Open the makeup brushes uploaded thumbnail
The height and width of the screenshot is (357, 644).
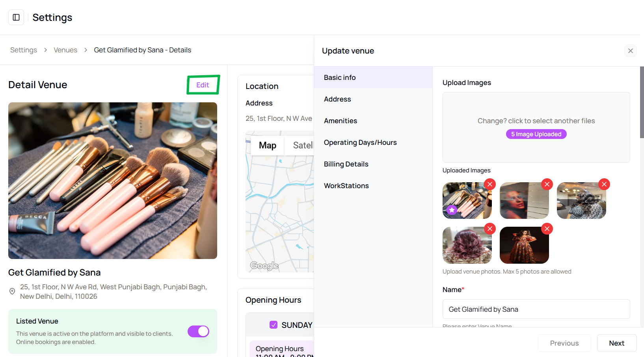tap(467, 200)
